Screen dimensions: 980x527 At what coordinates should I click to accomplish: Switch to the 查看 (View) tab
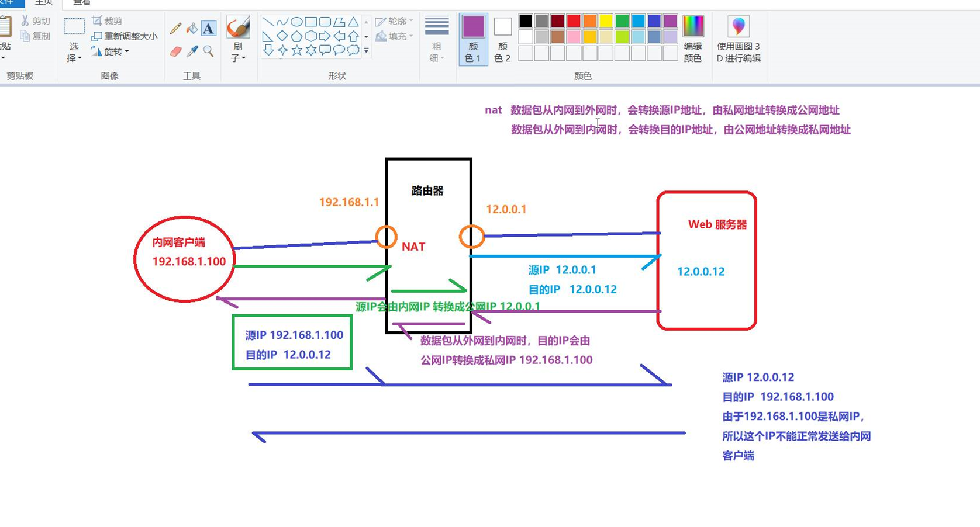pos(82,3)
